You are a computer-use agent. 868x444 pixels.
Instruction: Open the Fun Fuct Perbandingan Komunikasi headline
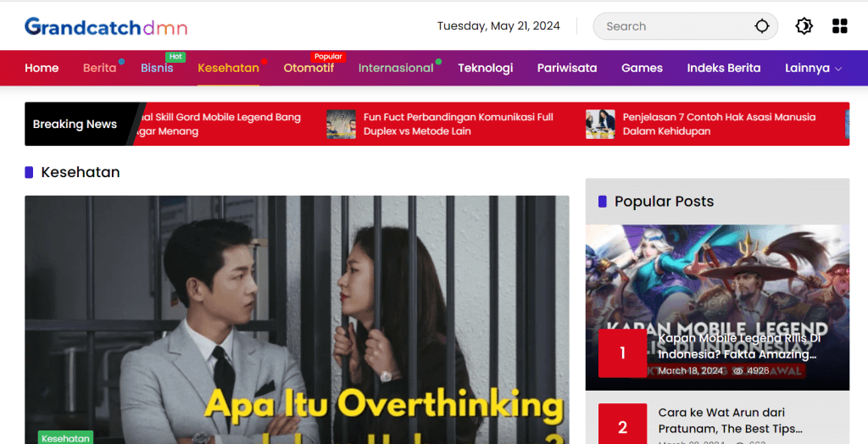pos(459,124)
